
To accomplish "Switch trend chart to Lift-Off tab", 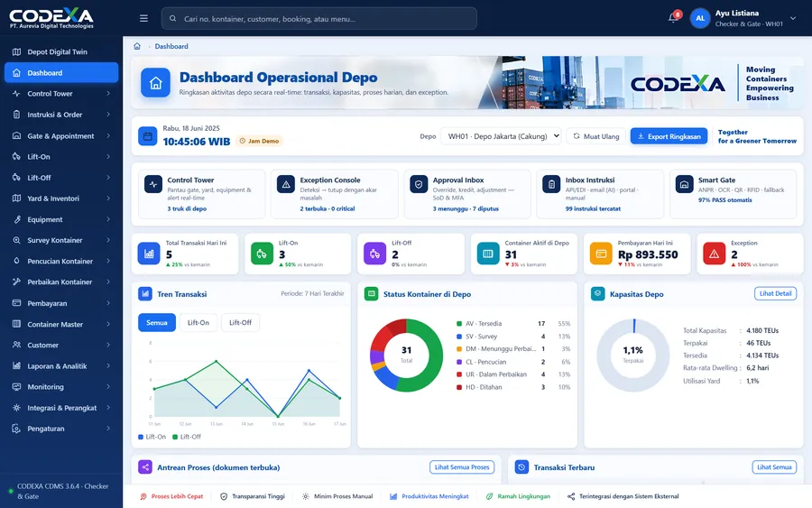I will [240, 323].
